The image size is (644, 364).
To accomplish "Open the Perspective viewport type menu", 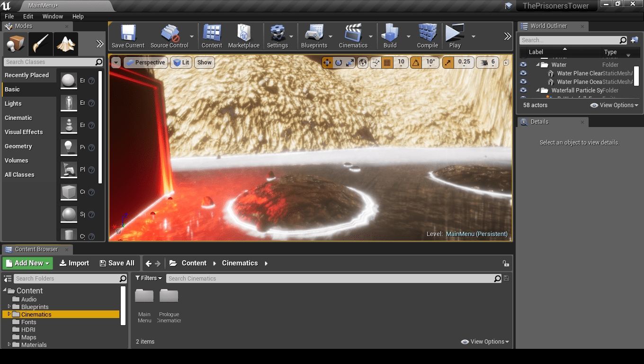I will (146, 63).
